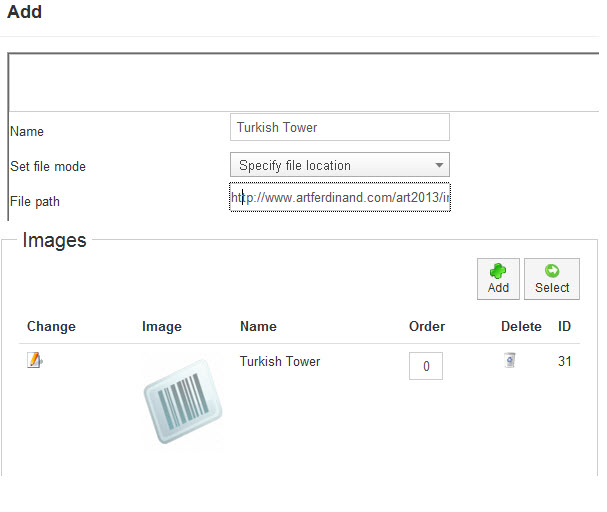Click the Order field showing 0
The height and width of the screenshot is (512, 607).
click(425, 366)
